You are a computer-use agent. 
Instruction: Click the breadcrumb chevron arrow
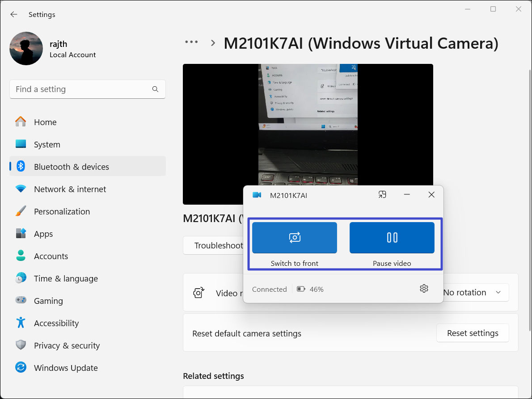pos(213,43)
